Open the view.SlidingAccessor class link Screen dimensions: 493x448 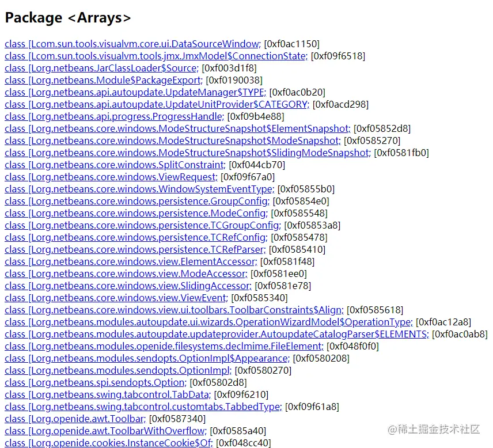[x=128, y=286]
